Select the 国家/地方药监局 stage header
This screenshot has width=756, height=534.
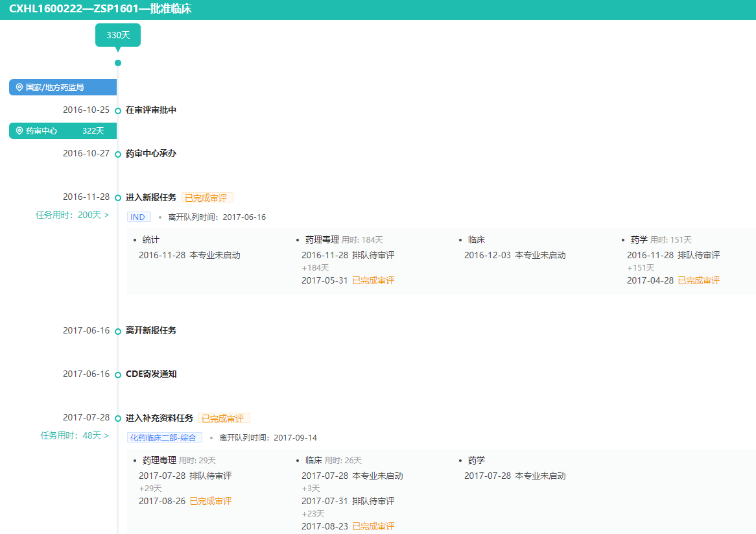63,88
